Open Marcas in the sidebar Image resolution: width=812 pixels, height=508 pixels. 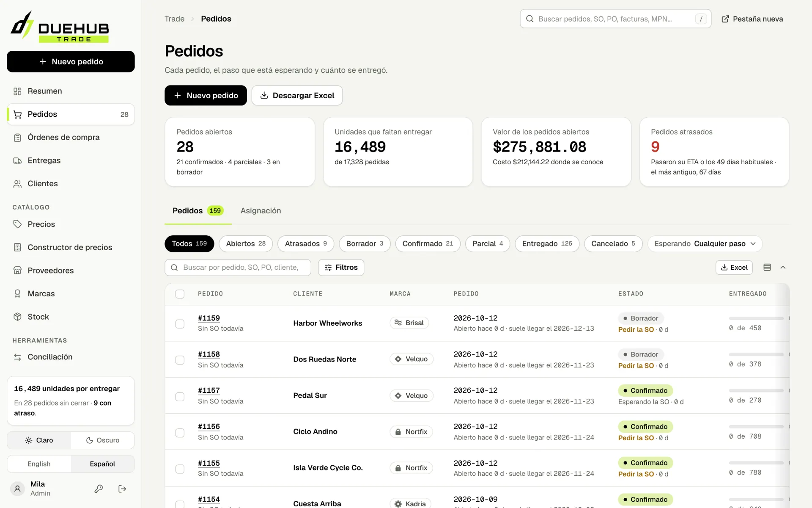tap(71, 294)
